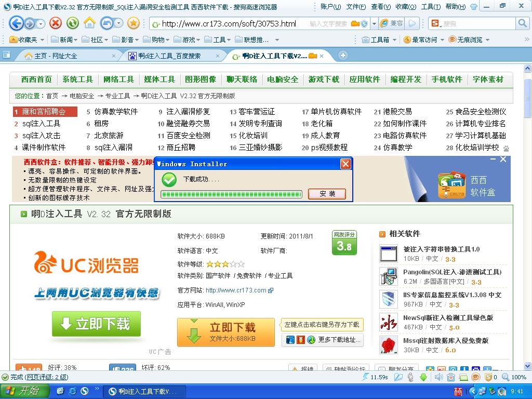This screenshot has width=532, height=399.
Task: Open the sql注入工具 hot keyword link
Action: [41, 124]
